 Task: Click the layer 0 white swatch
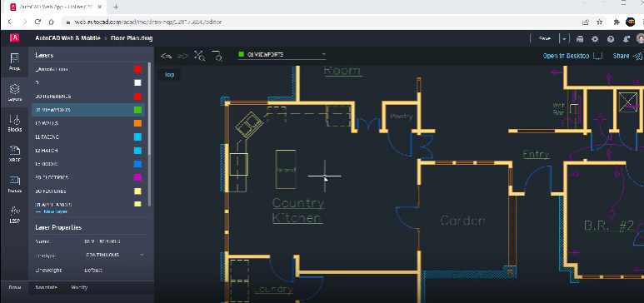(x=137, y=83)
